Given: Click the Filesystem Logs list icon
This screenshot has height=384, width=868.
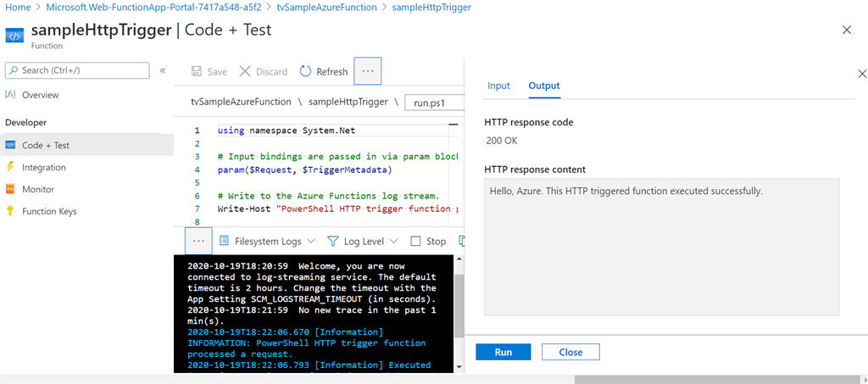Looking at the screenshot, I should (x=224, y=242).
